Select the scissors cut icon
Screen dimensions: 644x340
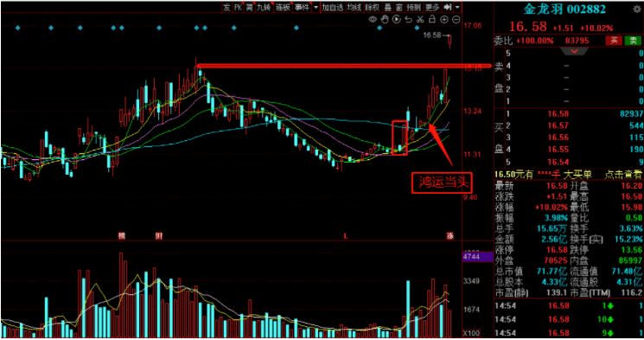(420, 19)
